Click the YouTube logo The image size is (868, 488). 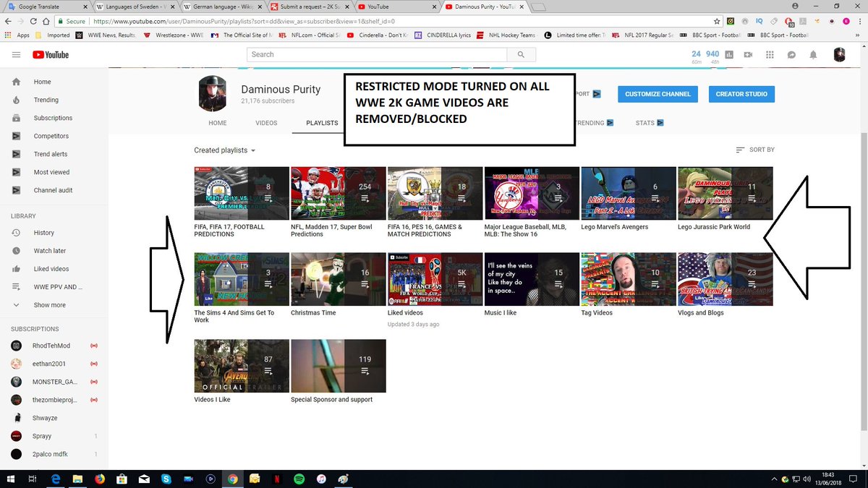tap(50, 55)
